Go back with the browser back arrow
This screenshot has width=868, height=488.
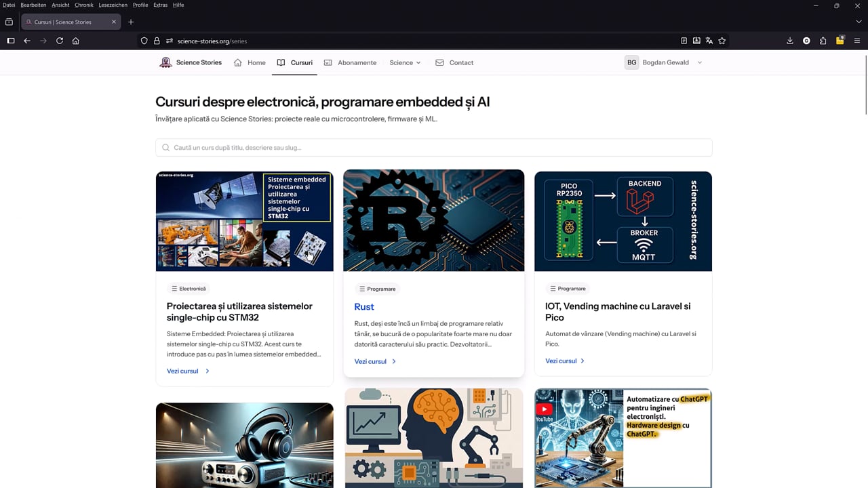click(x=27, y=41)
